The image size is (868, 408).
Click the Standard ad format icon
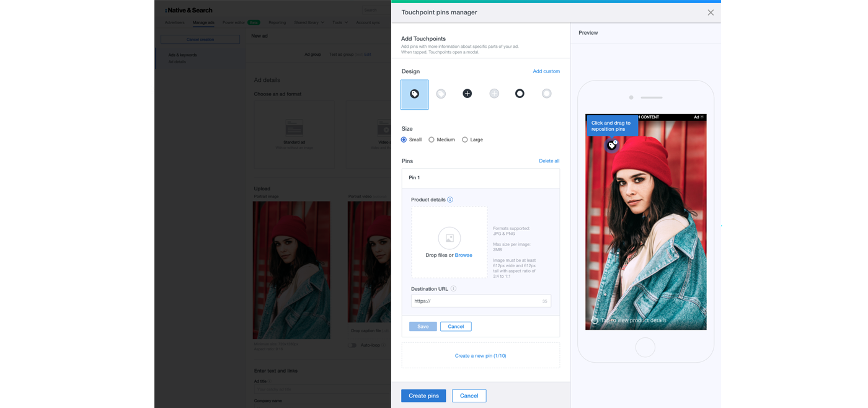pyautogui.click(x=294, y=128)
